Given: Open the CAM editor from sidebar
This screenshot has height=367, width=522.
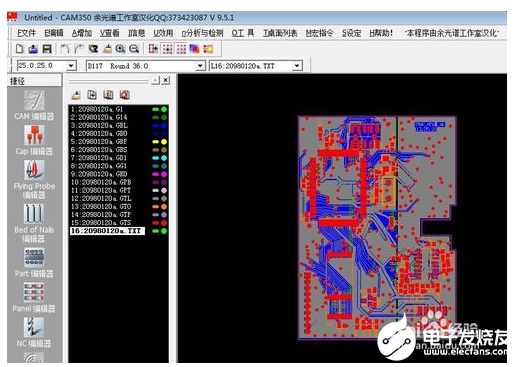Looking at the screenshot, I should pyautogui.click(x=34, y=106).
